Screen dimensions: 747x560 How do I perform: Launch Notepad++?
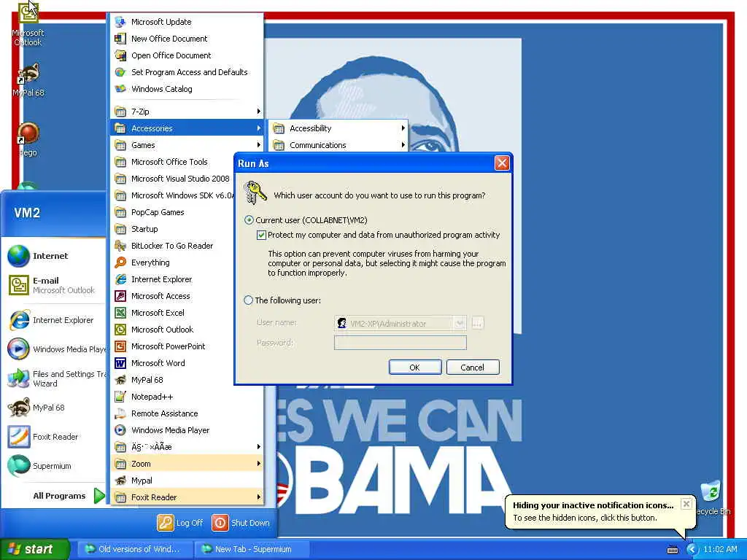coord(187,397)
